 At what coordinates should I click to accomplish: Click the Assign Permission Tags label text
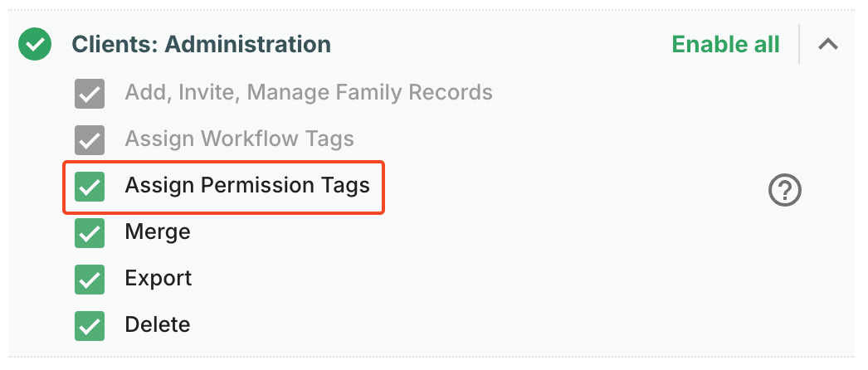coord(247,185)
